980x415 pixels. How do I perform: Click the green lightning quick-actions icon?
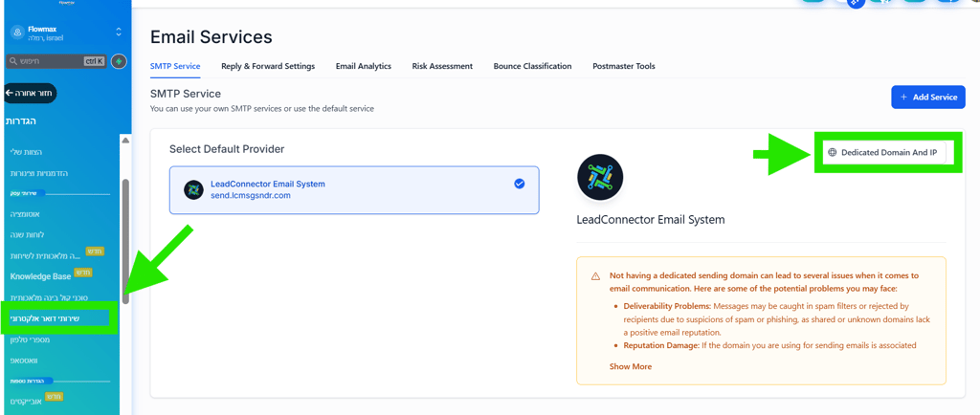119,61
